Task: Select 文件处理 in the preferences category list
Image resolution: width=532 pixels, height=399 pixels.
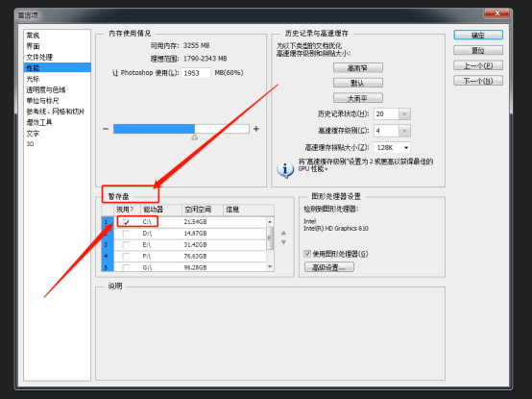Action: pos(39,57)
